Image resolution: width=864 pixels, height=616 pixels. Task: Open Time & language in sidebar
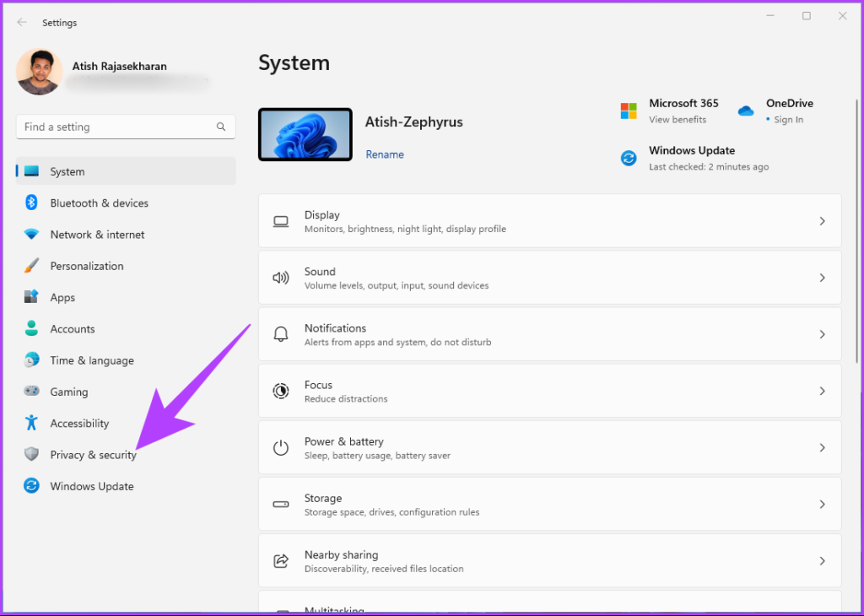click(91, 360)
